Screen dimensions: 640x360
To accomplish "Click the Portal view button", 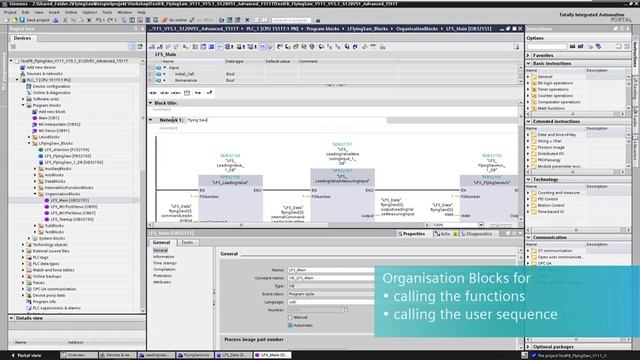I will click(27, 355).
